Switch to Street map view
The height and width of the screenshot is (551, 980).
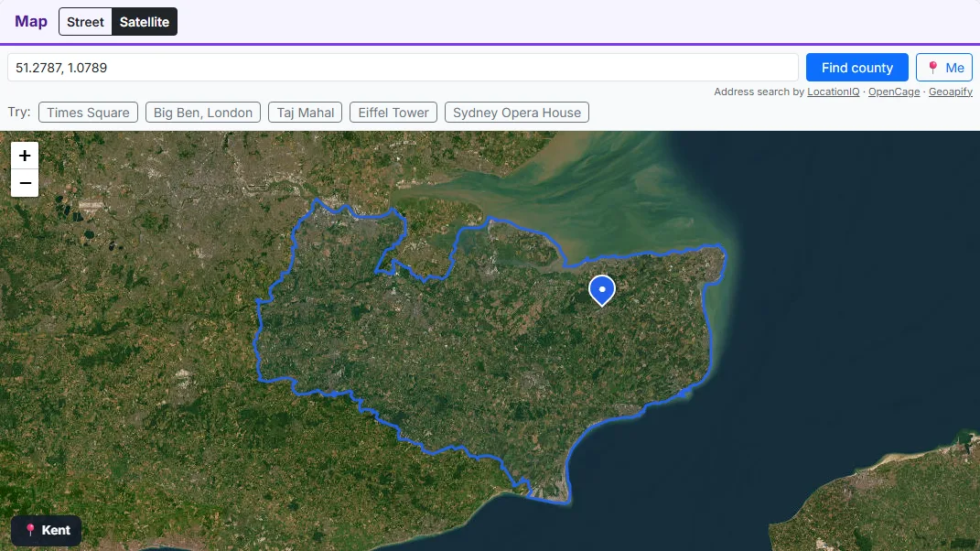[86, 22]
